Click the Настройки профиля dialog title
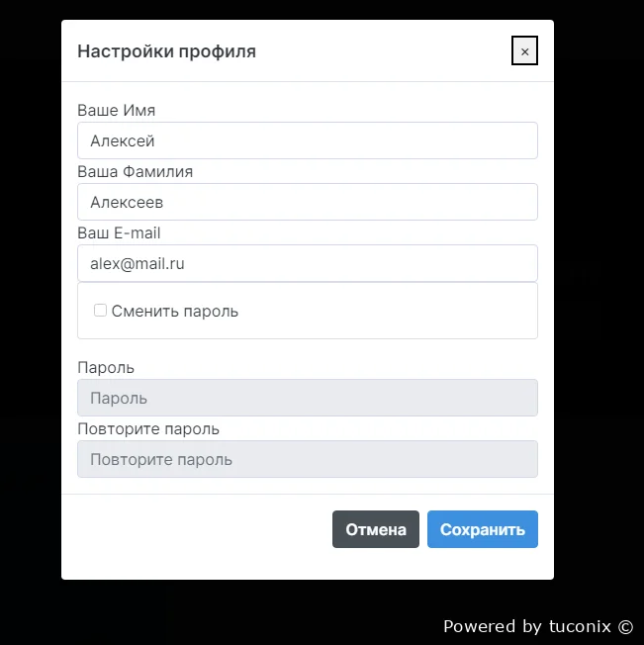This screenshot has height=645, width=644. [166, 51]
